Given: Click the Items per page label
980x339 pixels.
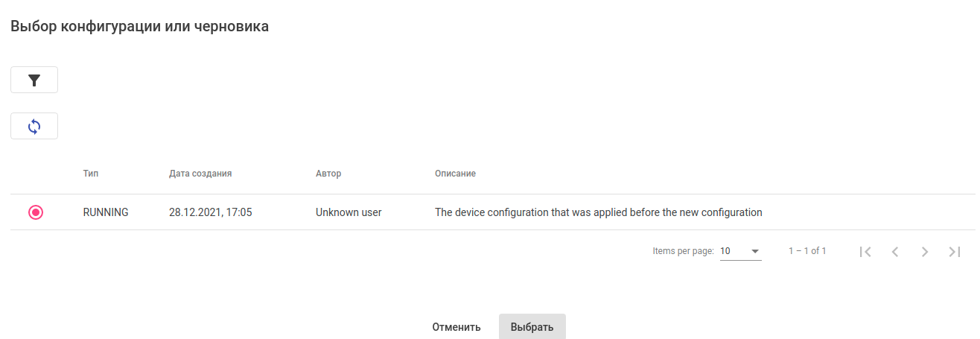Looking at the screenshot, I should 683,251.
